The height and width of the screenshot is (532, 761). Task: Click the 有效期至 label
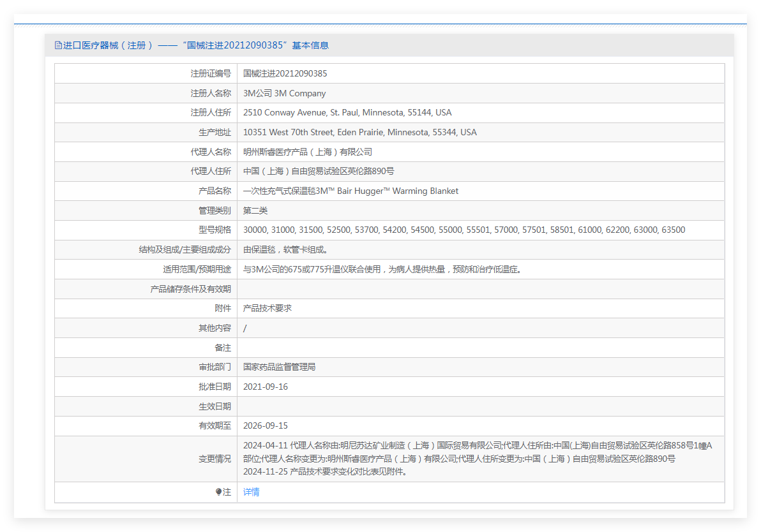pos(215,426)
